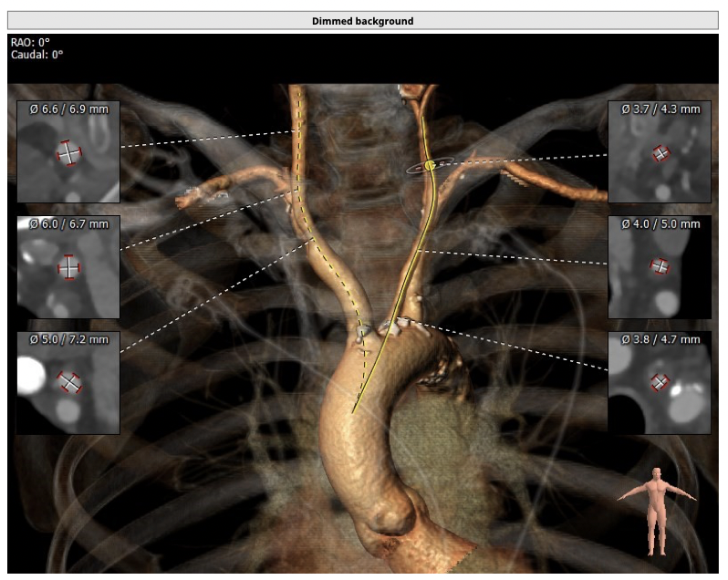Viewport: 728px width, 580px height.
Task: Click crosshair in the Ø 6.6 / 6.9 mm slice
Action: [x=68, y=153]
